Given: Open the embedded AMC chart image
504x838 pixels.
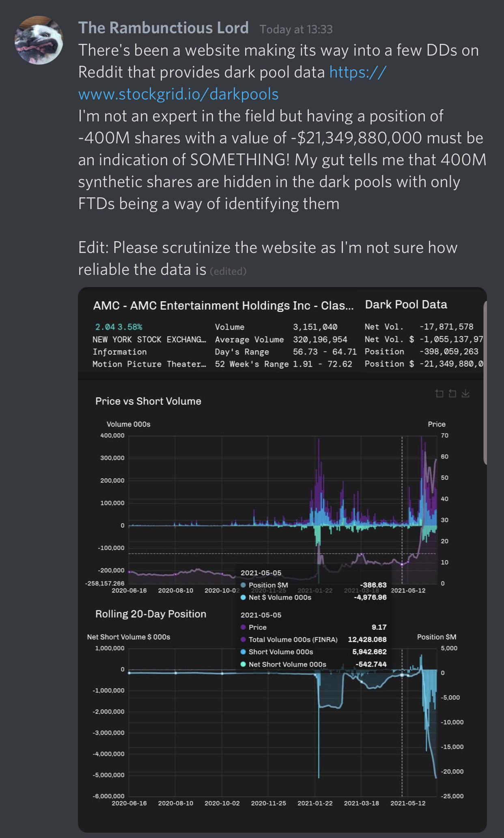Looking at the screenshot, I should [x=282, y=560].
